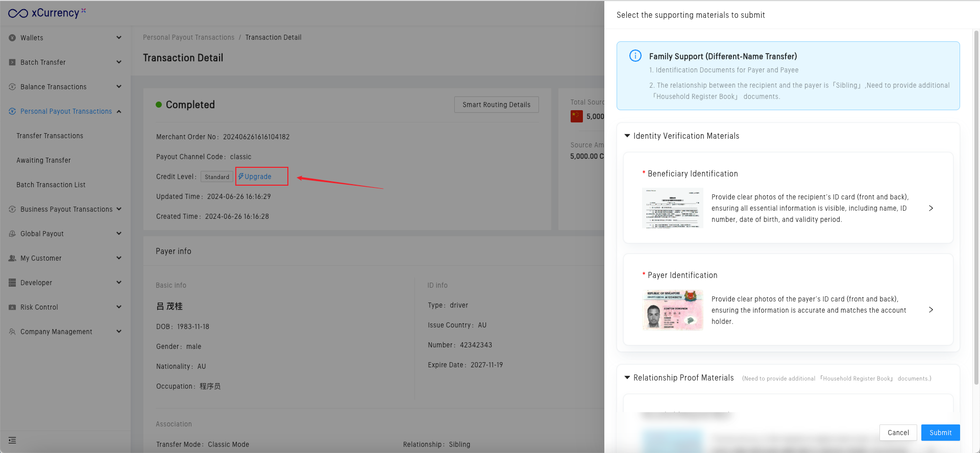Click the Personal Payout Transactions icon

(12, 111)
